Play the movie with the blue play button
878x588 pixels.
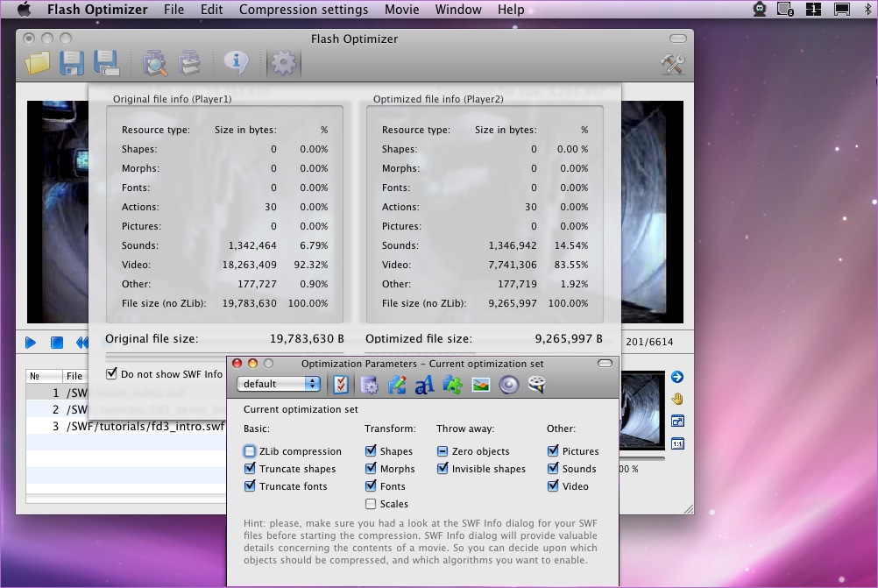tap(31, 342)
